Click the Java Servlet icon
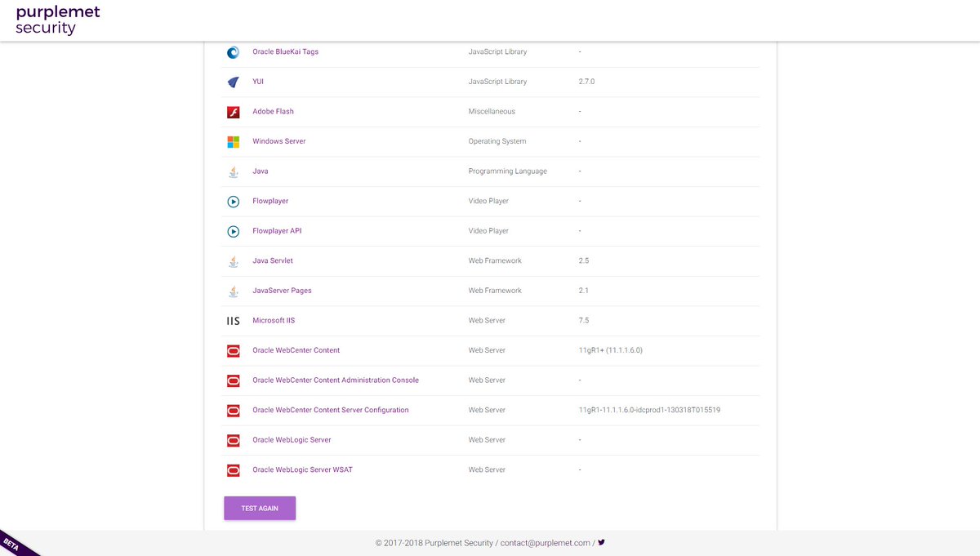This screenshot has height=556, width=980. pos(233,261)
